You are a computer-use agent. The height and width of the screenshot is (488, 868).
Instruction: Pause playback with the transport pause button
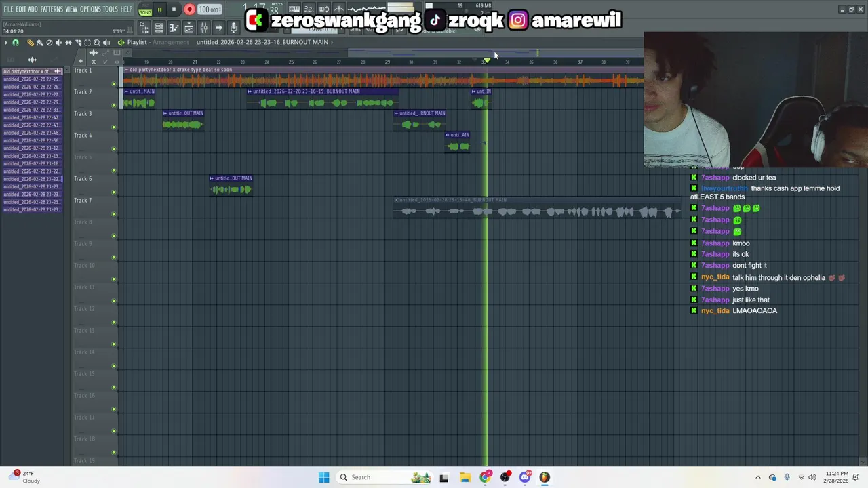pos(159,9)
